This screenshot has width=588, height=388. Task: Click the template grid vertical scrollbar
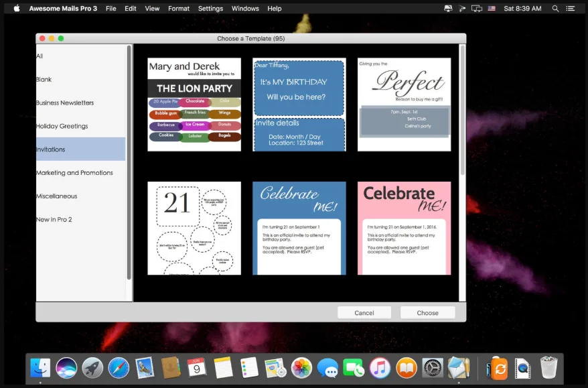(462, 110)
